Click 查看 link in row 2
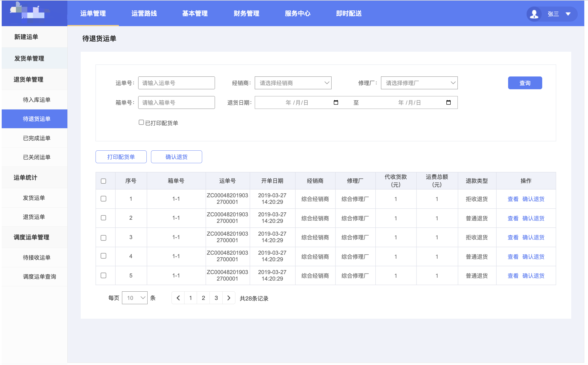The width and height of the screenshot is (588, 365). 513,218
